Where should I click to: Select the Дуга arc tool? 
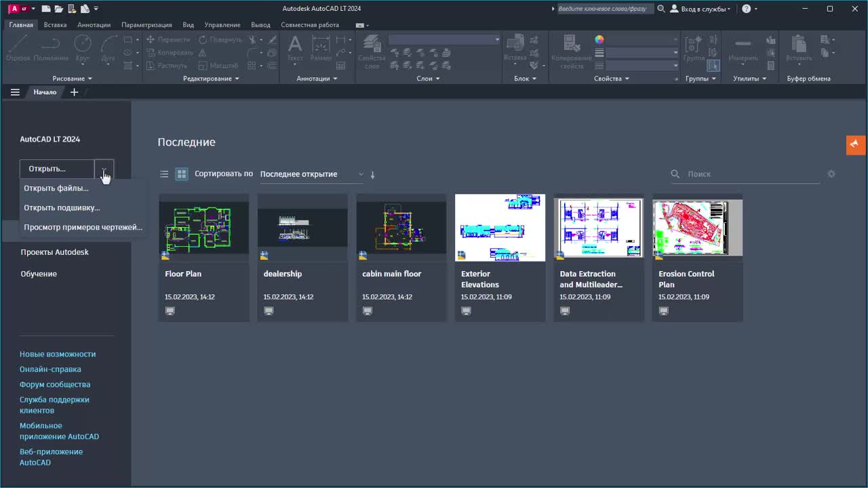(x=108, y=49)
